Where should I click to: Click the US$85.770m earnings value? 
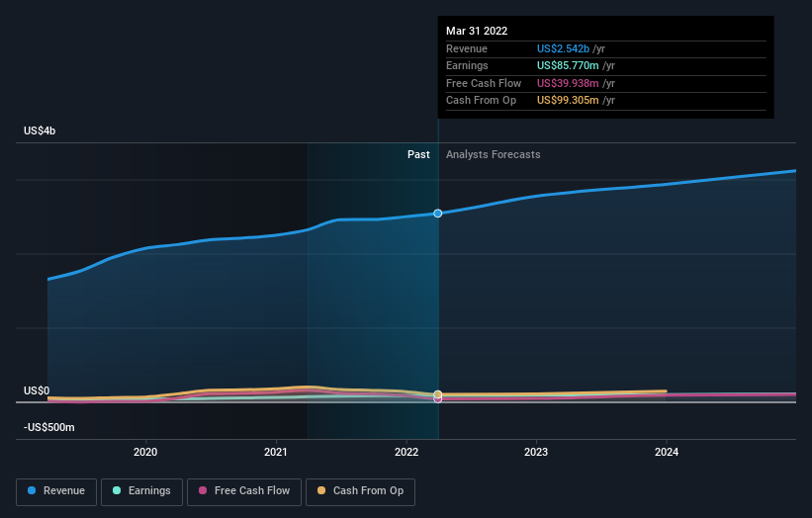click(568, 65)
